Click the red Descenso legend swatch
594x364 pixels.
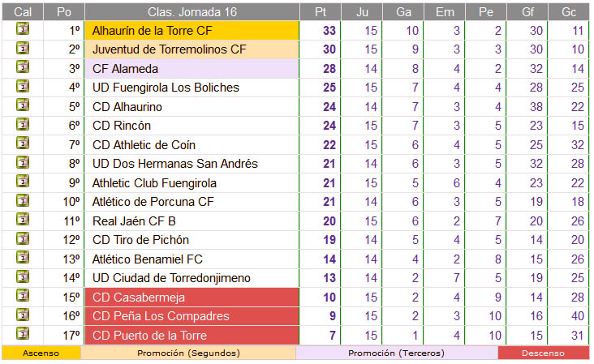[x=543, y=353]
